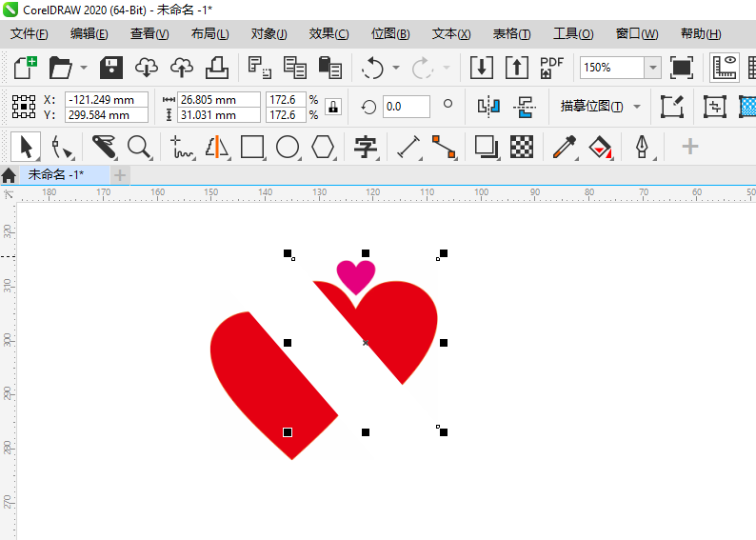The height and width of the screenshot is (540, 756).
Task: Click the 描摹位图 button
Action: [591, 107]
